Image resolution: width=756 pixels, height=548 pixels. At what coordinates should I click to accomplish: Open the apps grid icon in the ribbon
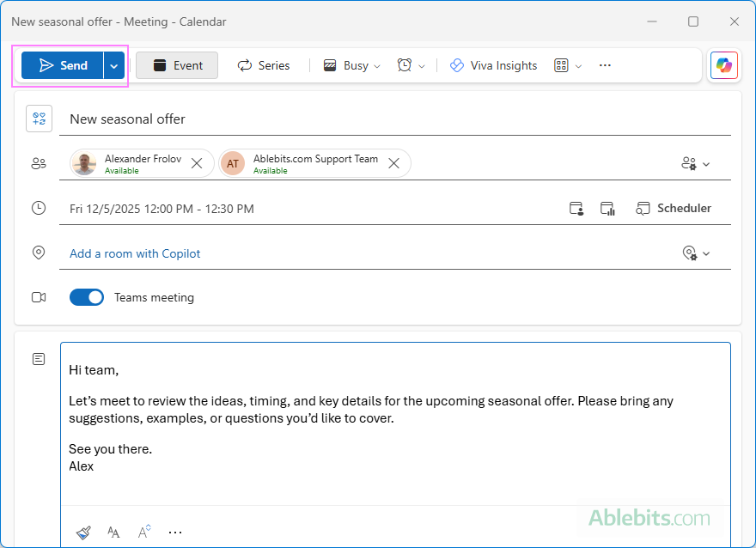coord(563,65)
